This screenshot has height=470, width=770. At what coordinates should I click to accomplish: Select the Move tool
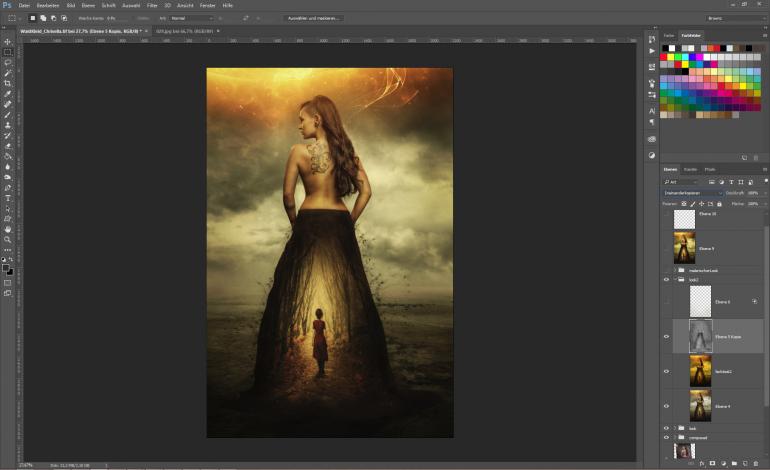pyautogui.click(x=8, y=42)
